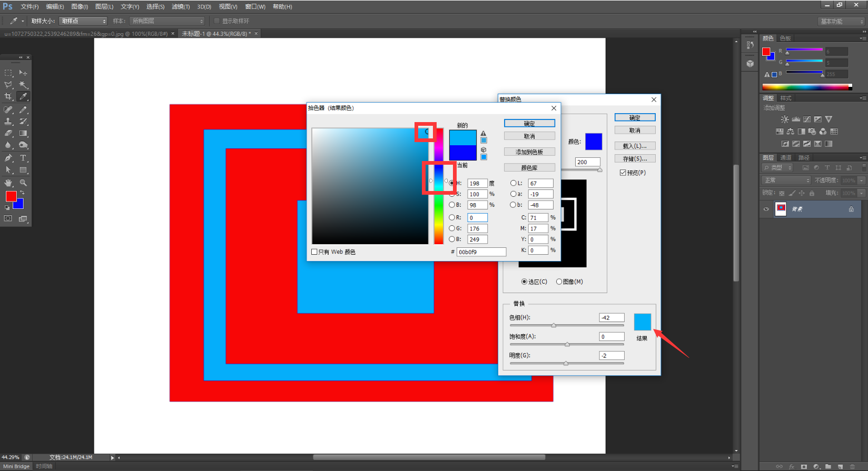Screen dimensions: 868x471
Task: Click 取消 in replace color dialog
Action: click(x=635, y=130)
